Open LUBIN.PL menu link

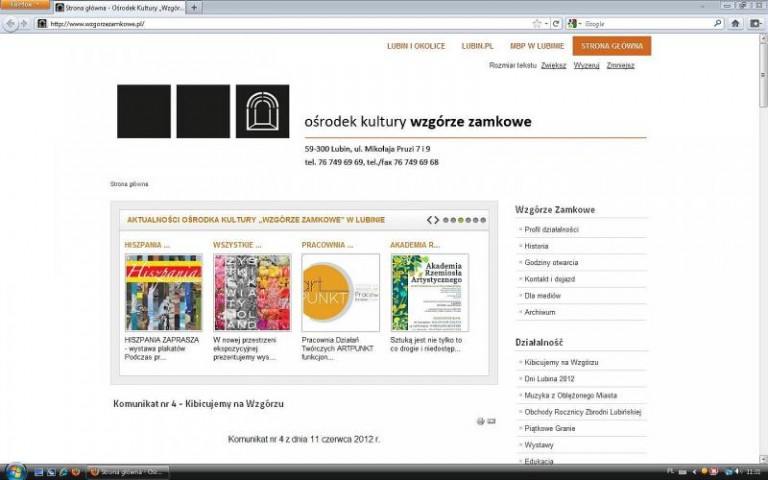[x=477, y=46]
